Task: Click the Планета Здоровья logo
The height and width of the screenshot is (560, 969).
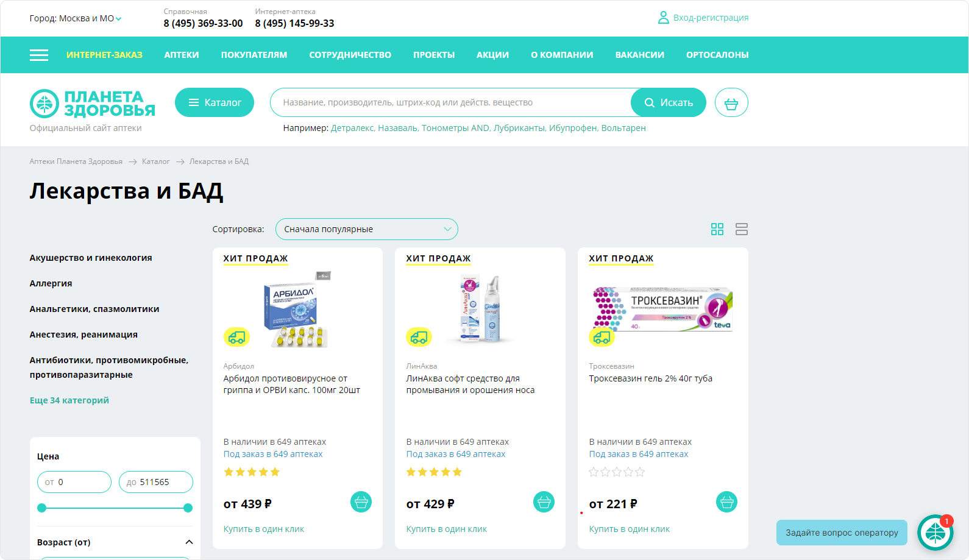Action: point(93,104)
